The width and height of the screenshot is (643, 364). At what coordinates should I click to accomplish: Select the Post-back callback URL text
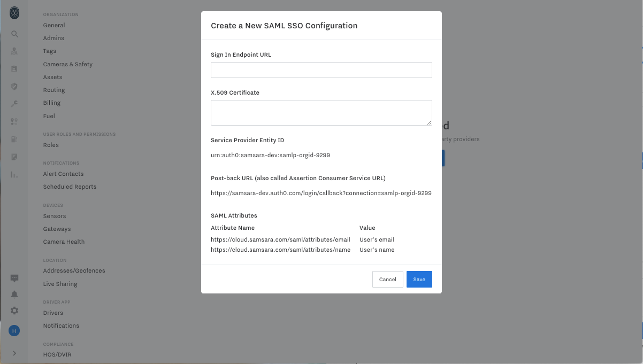[321, 193]
